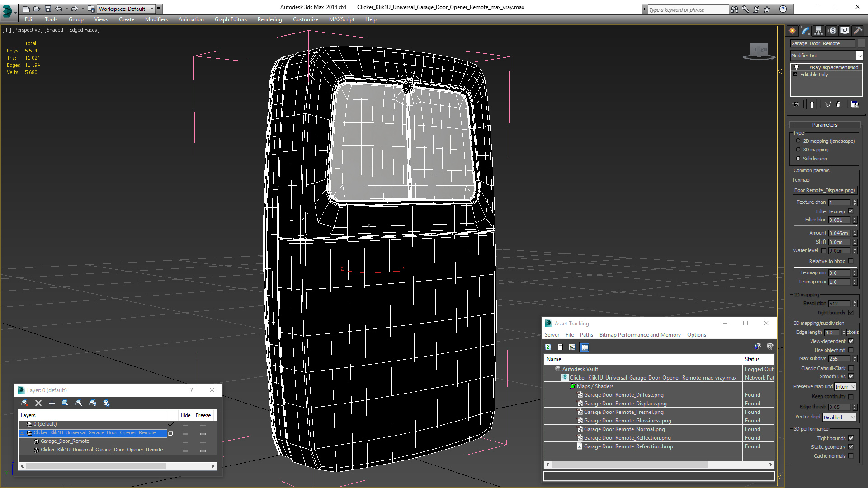Open Vector displ Disabled dropdown
868x488 pixels.
[840, 418]
